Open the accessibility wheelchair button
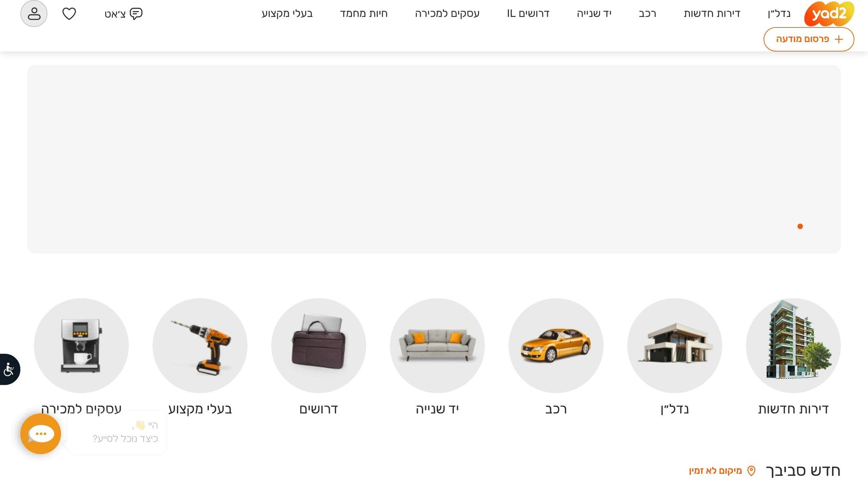The width and height of the screenshot is (868, 488). tap(9, 369)
